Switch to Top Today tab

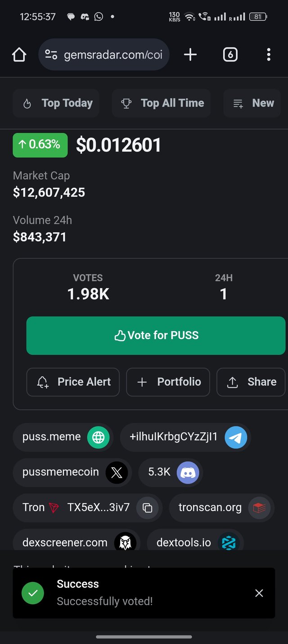(x=56, y=103)
